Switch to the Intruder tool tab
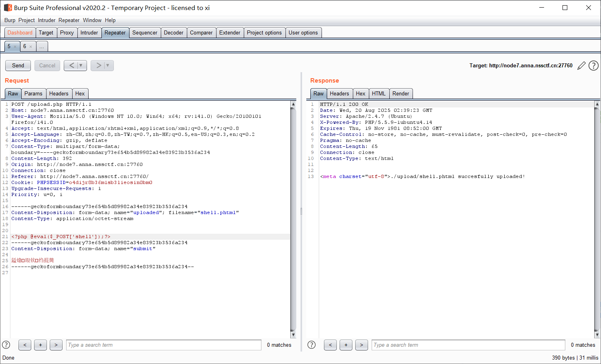 [x=89, y=33]
